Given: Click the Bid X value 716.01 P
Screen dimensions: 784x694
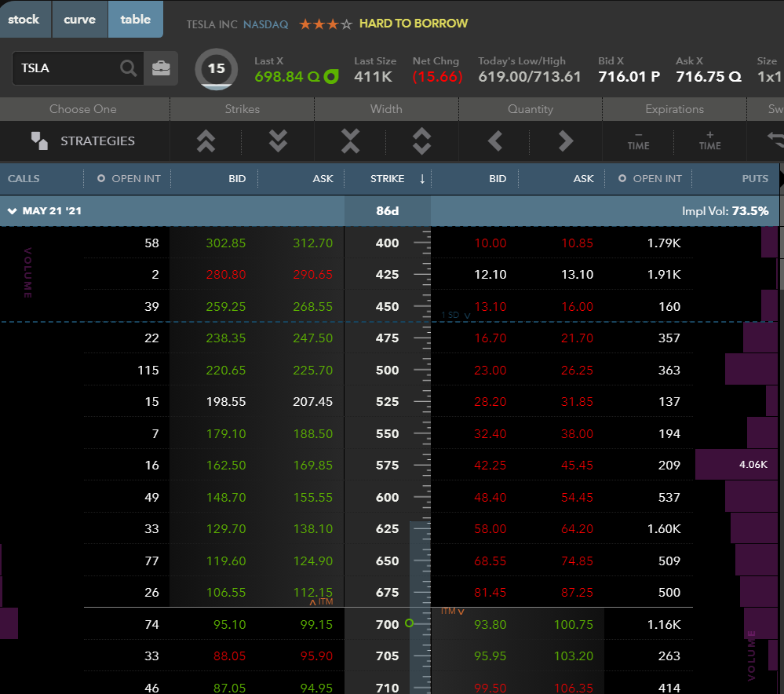Looking at the screenshot, I should tap(629, 77).
